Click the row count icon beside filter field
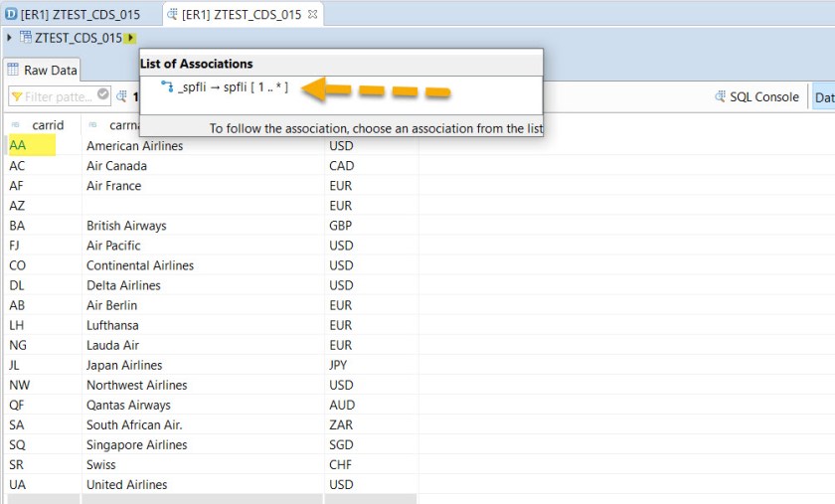This screenshot has width=835, height=504. click(121, 95)
